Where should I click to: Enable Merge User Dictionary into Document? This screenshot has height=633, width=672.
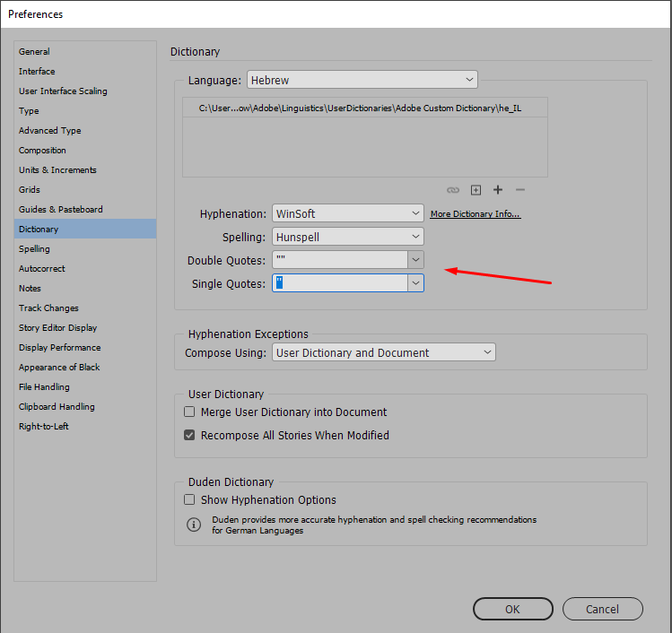click(x=189, y=412)
